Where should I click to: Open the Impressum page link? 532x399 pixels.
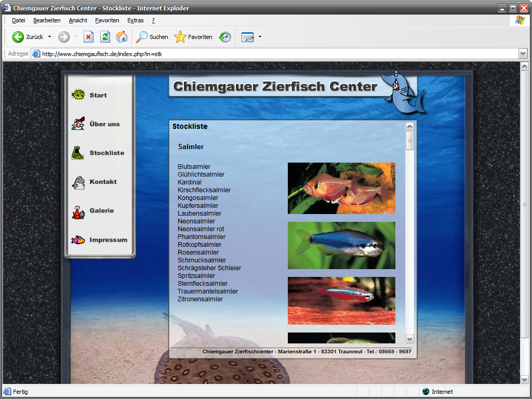click(109, 240)
